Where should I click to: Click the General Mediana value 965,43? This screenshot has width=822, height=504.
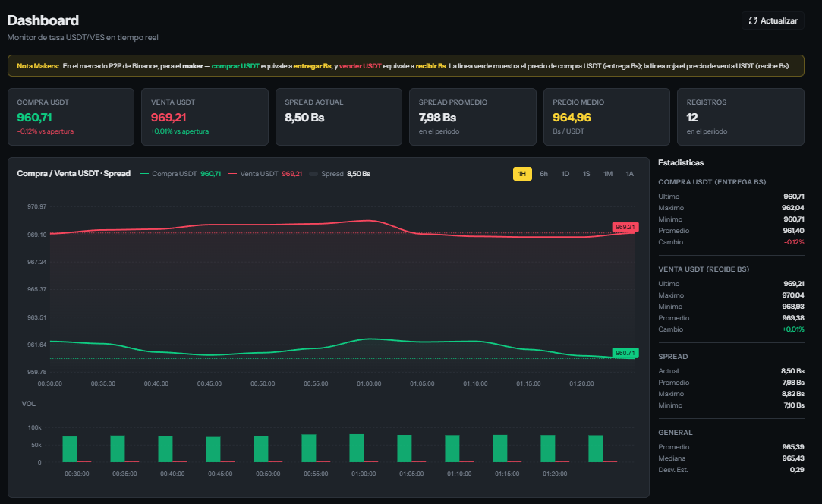point(792,458)
